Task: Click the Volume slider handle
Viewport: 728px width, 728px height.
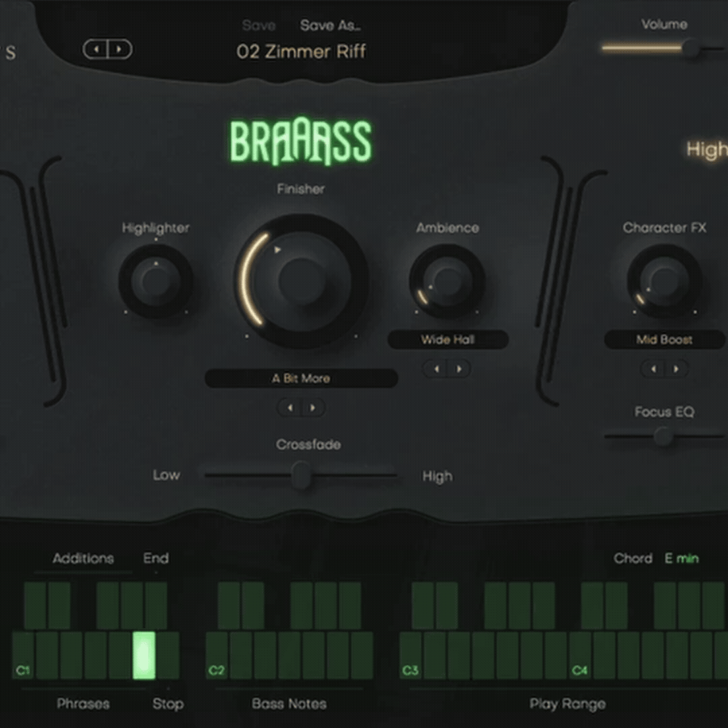Action: point(691,48)
